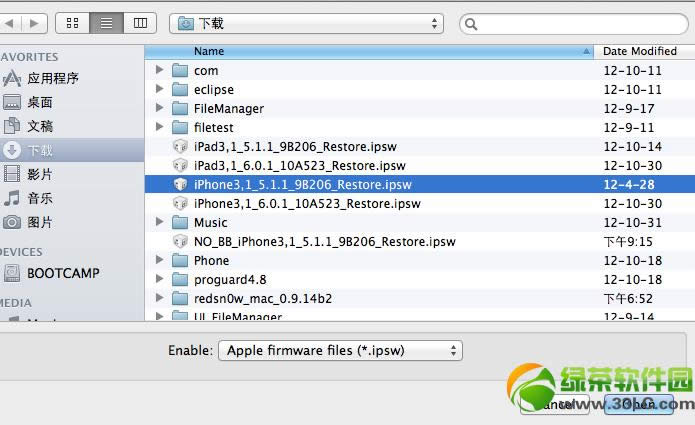Click the iPhone3,1_5.1.1_9B206 ipsw file icon
The image size is (695, 425).
point(180,184)
